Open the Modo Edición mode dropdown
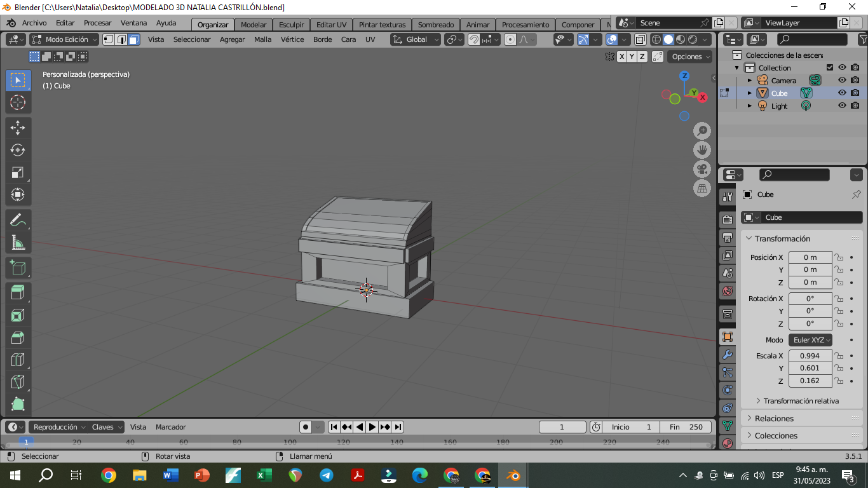 (65, 39)
